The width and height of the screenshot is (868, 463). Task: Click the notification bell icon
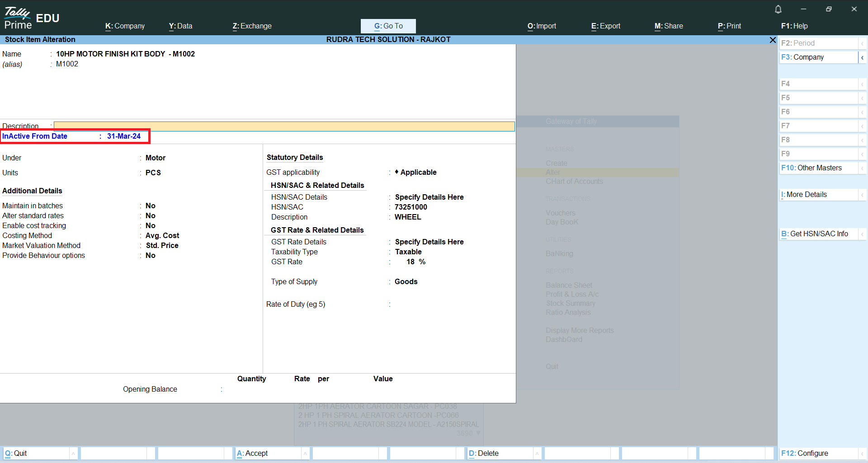(778, 9)
